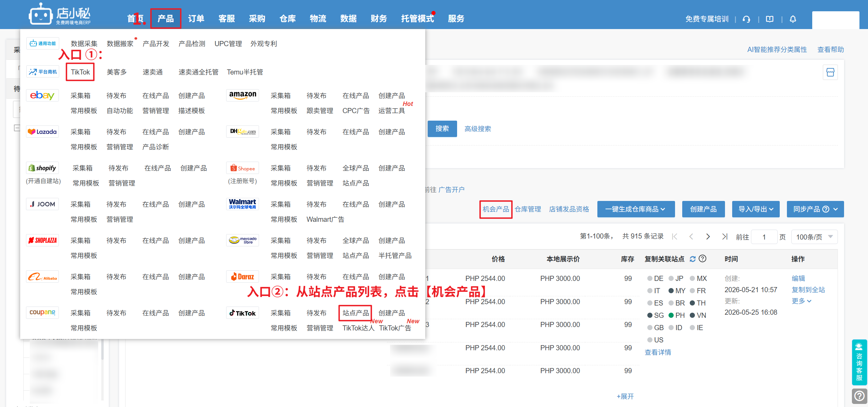Expand the 一键生成仓库商品 dropdown

(x=636, y=209)
